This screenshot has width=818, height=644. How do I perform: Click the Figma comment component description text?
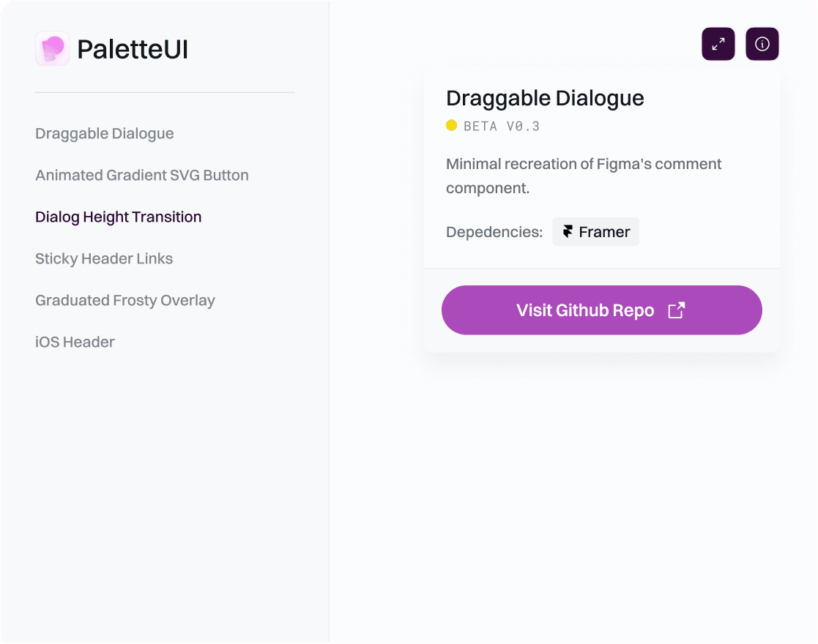[584, 176]
